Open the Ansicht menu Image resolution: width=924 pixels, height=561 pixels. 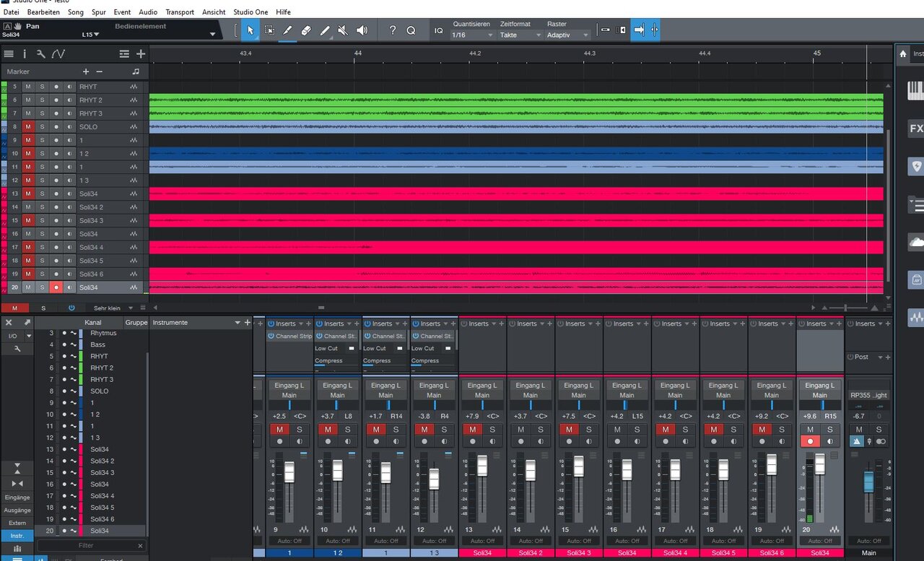[x=214, y=12]
